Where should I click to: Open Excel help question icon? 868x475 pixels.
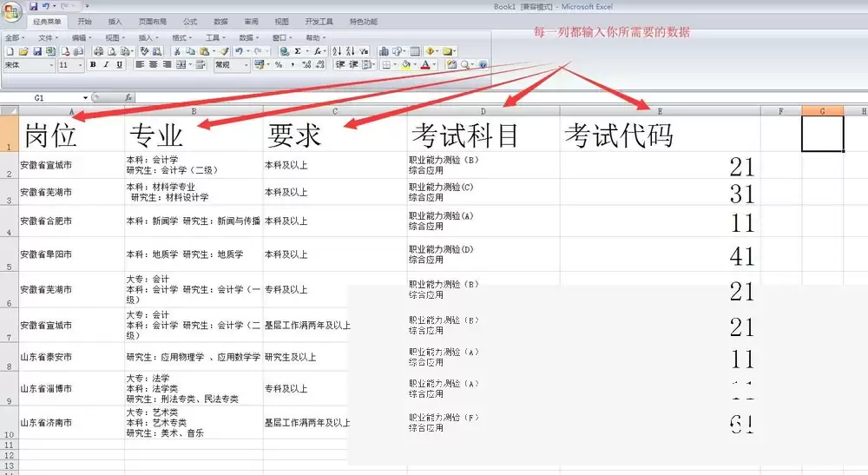(483, 65)
